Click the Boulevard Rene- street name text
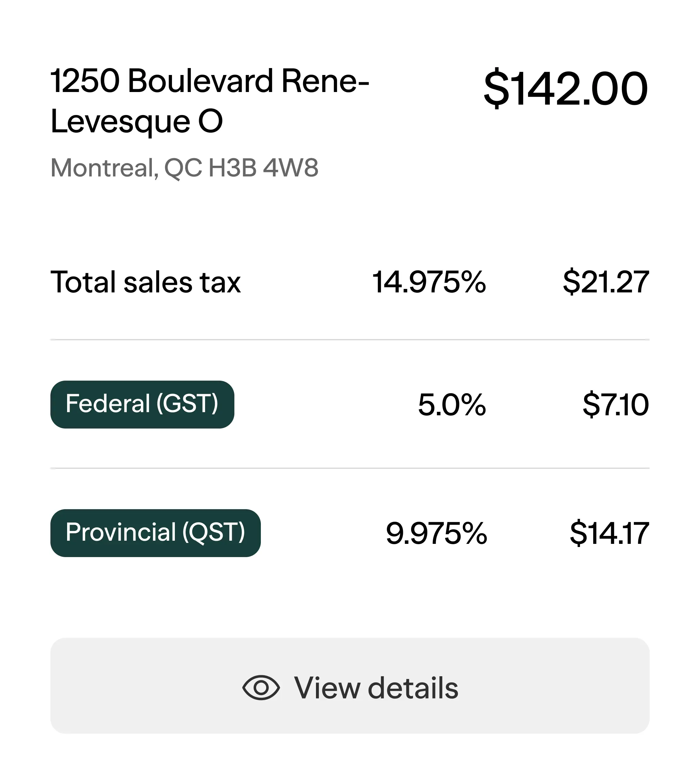This screenshot has height=783, width=700. point(248,81)
